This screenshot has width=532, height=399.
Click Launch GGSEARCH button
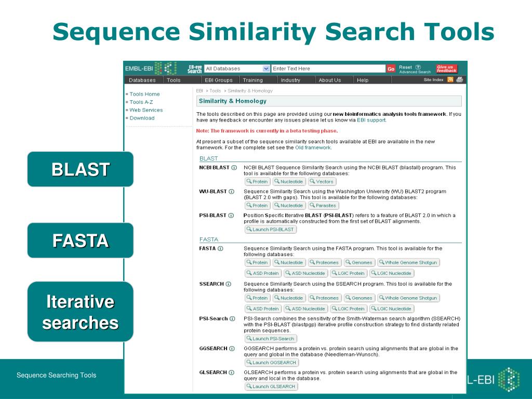271,362
